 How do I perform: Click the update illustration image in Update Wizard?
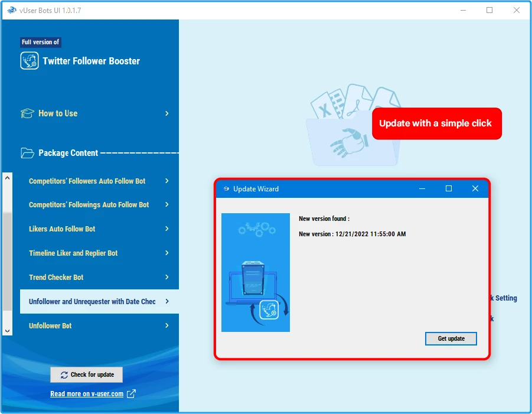(256, 272)
